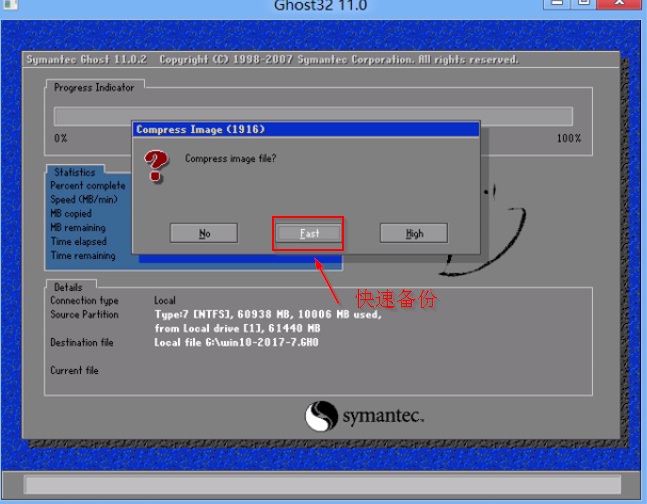The width and height of the screenshot is (647, 504).
Task: Click the Compress Image (1916) title bar
Action: click(306, 130)
